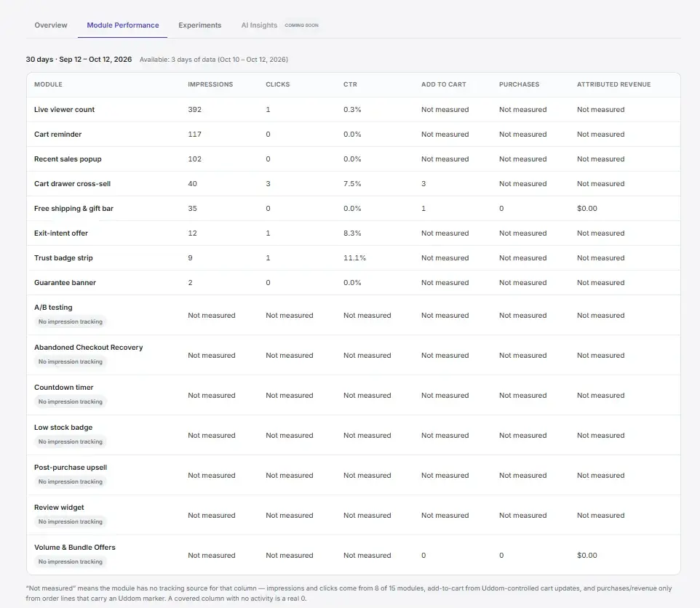
Task: Select the Volume & Bundle Offers module name
Action: [x=74, y=548]
